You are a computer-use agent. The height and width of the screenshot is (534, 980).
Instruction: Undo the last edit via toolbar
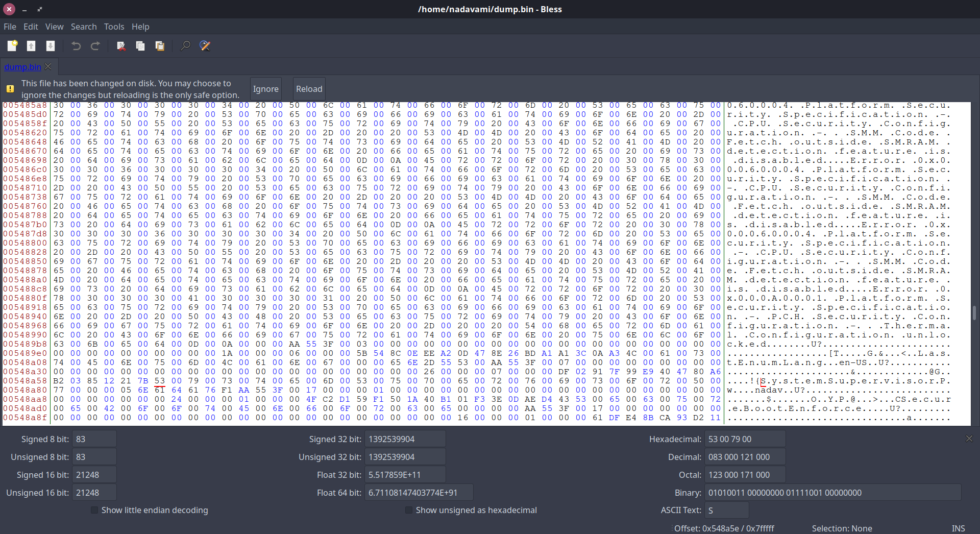(x=76, y=46)
